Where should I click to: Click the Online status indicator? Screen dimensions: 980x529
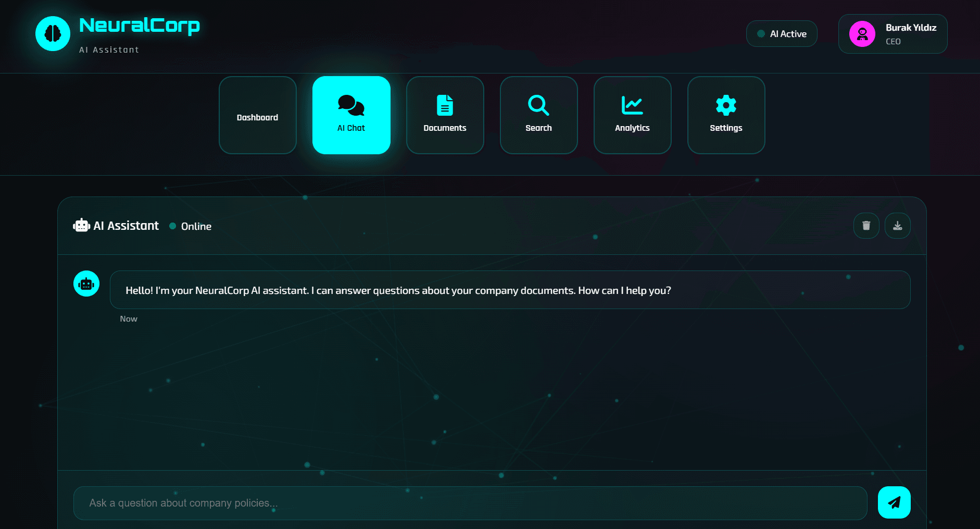191,226
